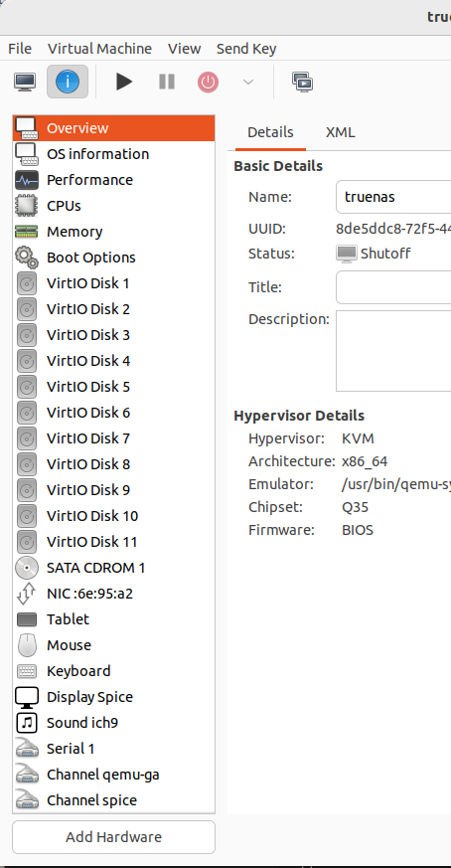451x868 pixels.
Task: Open Boot Options in the sidebar
Action: pos(113,258)
